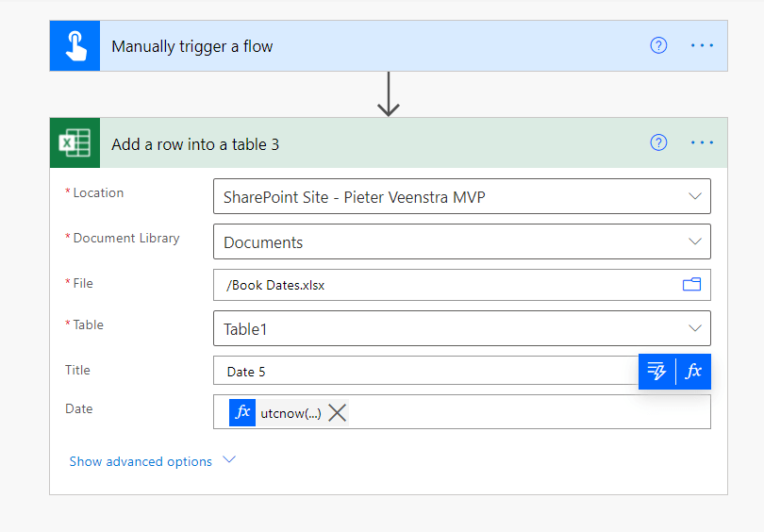Click the manual trigger hand icon

(75, 46)
